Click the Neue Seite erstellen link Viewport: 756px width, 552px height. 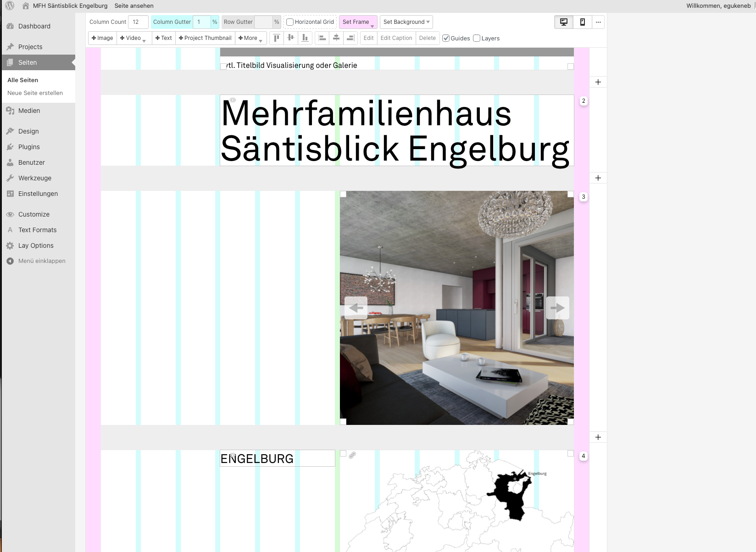[35, 93]
